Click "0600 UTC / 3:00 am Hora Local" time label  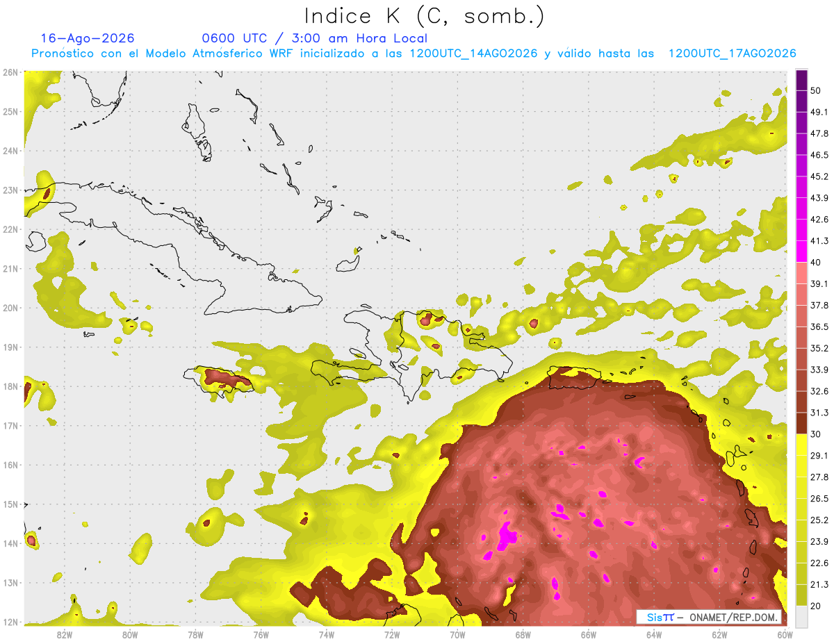pyautogui.click(x=315, y=38)
